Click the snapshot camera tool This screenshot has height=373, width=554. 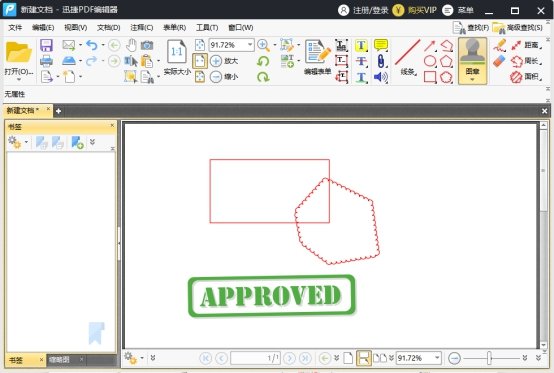pos(147,45)
